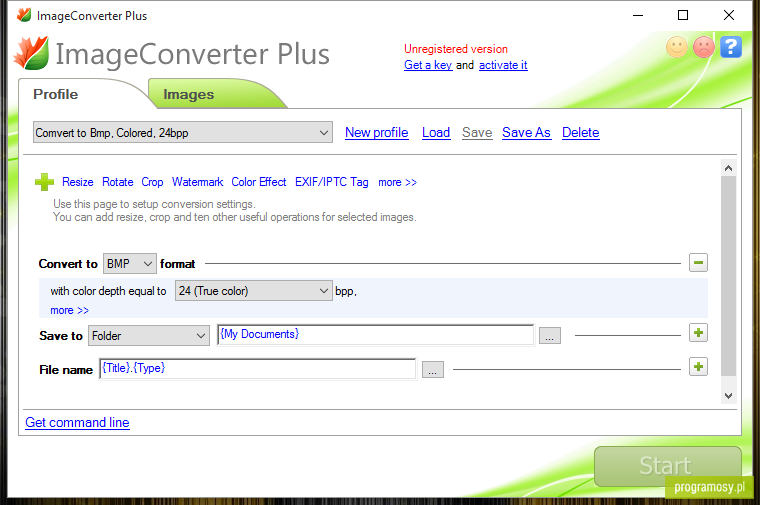Click the Delete profile link
The width and height of the screenshot is (760, 505).
pos(581,132)
